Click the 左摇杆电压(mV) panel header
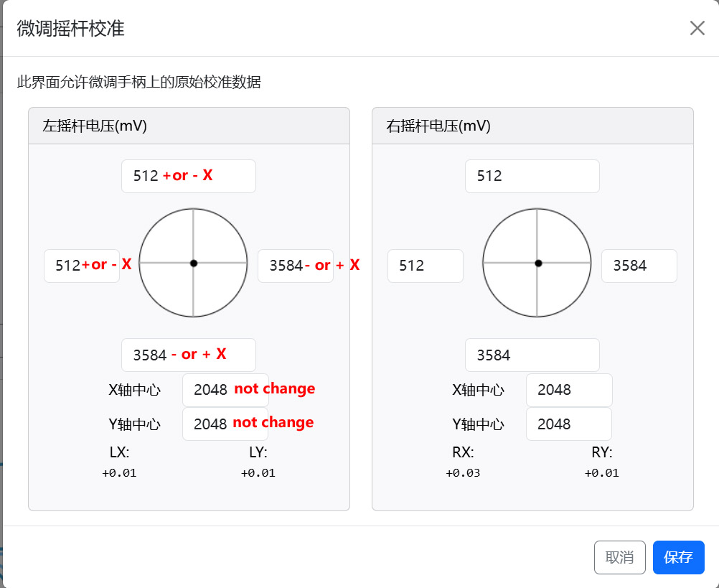The image size is (719, 588). pyautogui.click(x=189, y=126)
